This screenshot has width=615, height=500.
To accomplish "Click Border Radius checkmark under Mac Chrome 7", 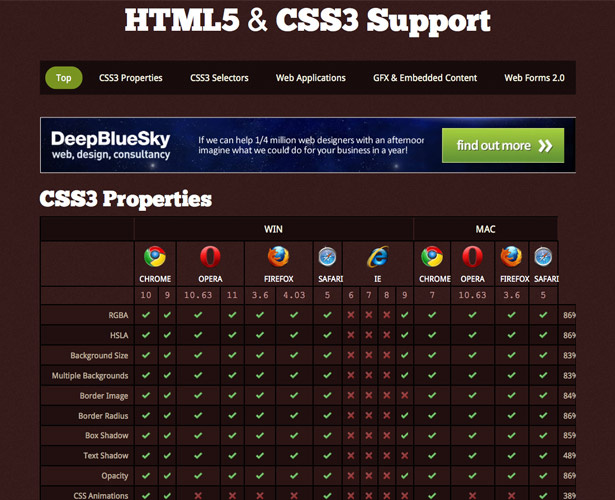I will 432,415.
